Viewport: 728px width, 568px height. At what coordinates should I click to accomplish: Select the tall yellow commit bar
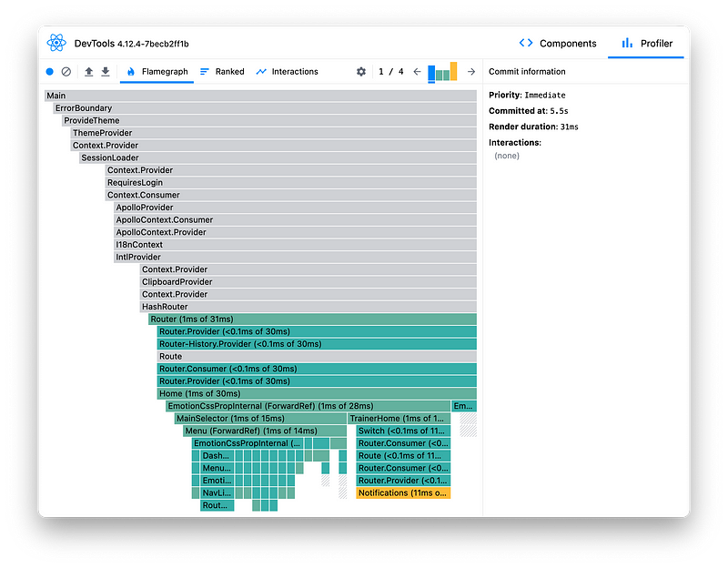pyautogui.click(x=453, y=71)
